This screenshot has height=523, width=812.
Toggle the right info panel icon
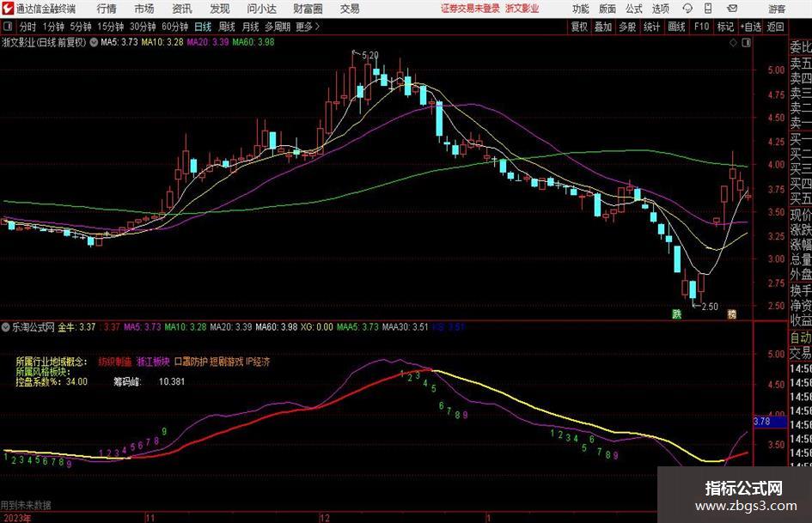pyautogui.click(x=746, y=42)
